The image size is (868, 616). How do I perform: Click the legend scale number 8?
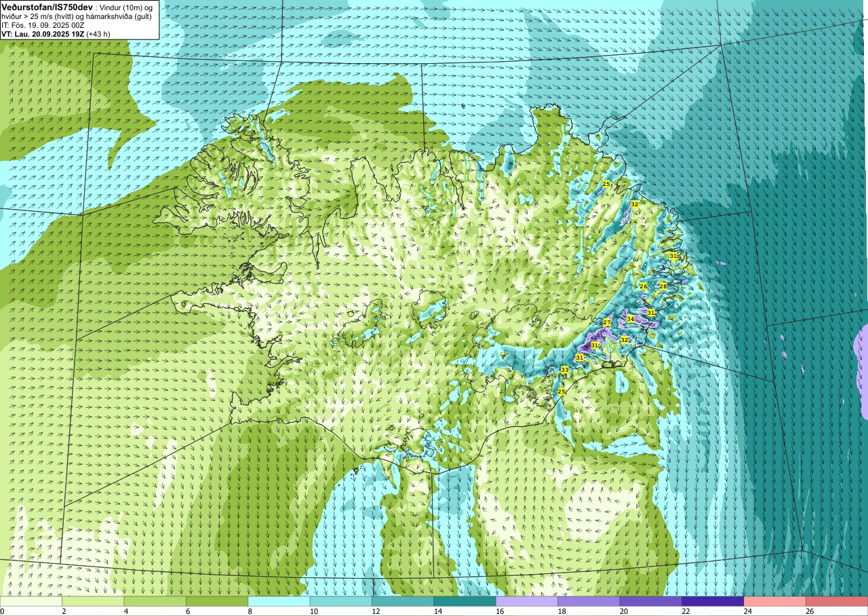point(249,611)
